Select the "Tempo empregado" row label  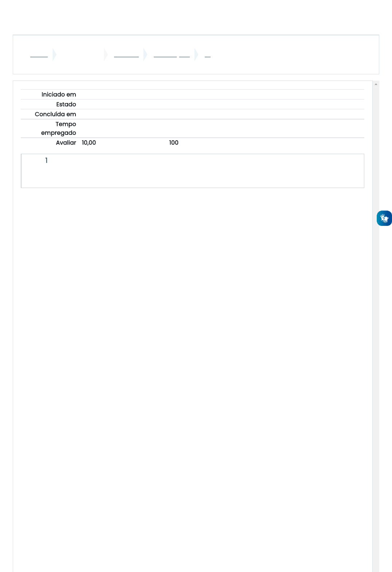59,128
